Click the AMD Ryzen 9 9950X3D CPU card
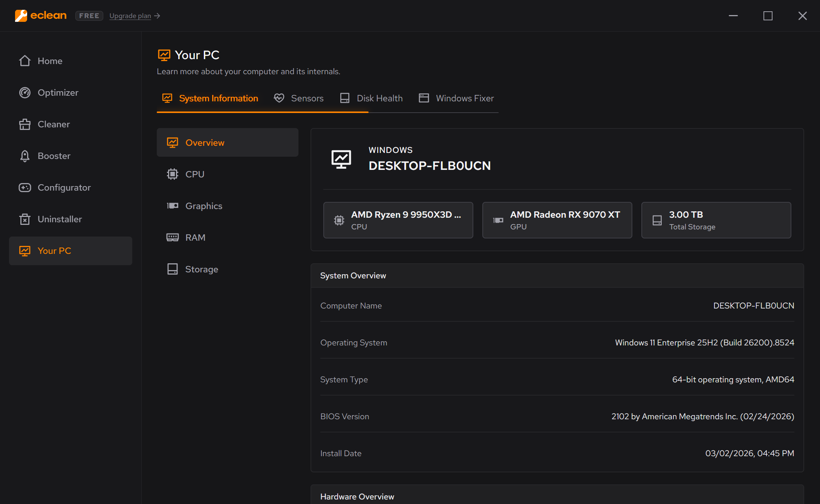Viewport: 820px width, 504px height. click(398, 220)
